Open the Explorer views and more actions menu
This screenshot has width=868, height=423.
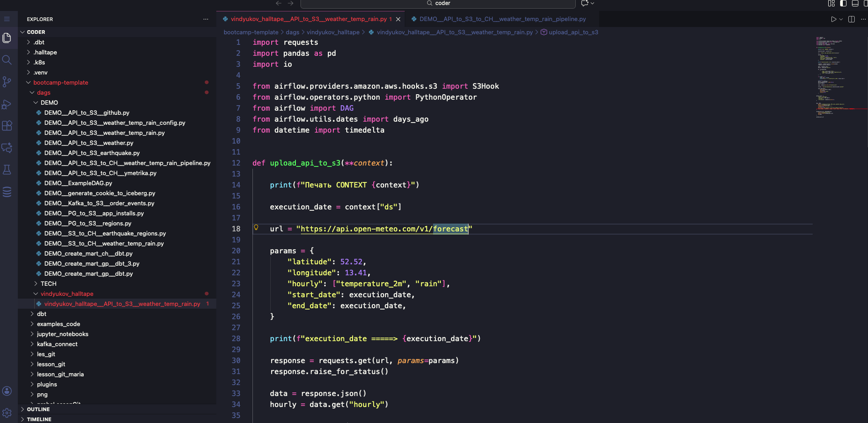point(206,19)
